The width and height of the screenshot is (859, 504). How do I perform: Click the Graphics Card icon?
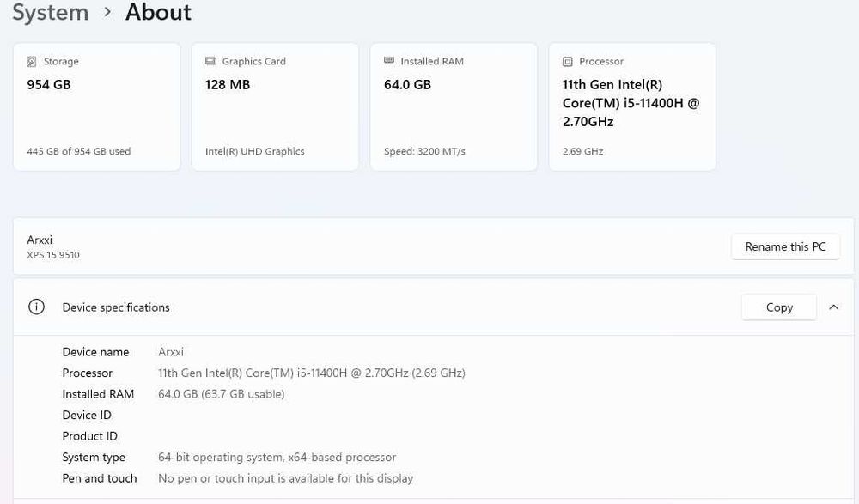(x=210, y=62)
